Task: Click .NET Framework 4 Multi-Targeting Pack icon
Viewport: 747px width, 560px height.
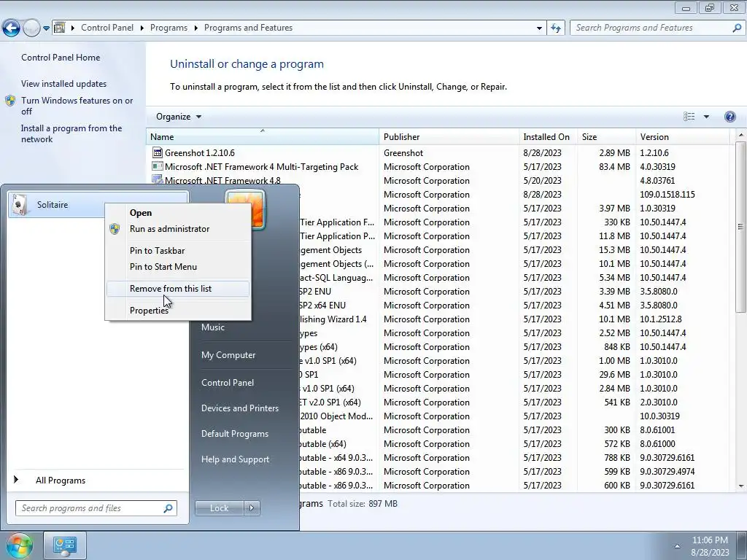Action: [158, 166]
